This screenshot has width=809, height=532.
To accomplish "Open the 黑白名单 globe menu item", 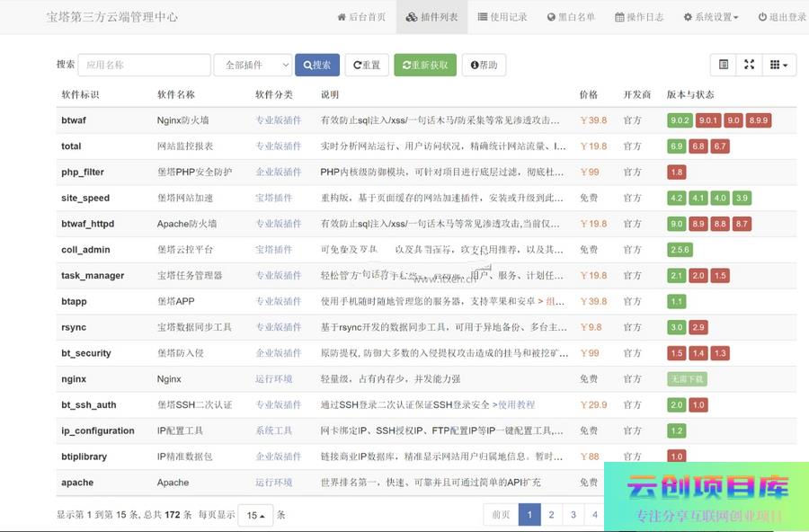I will [x=570, y=17].
